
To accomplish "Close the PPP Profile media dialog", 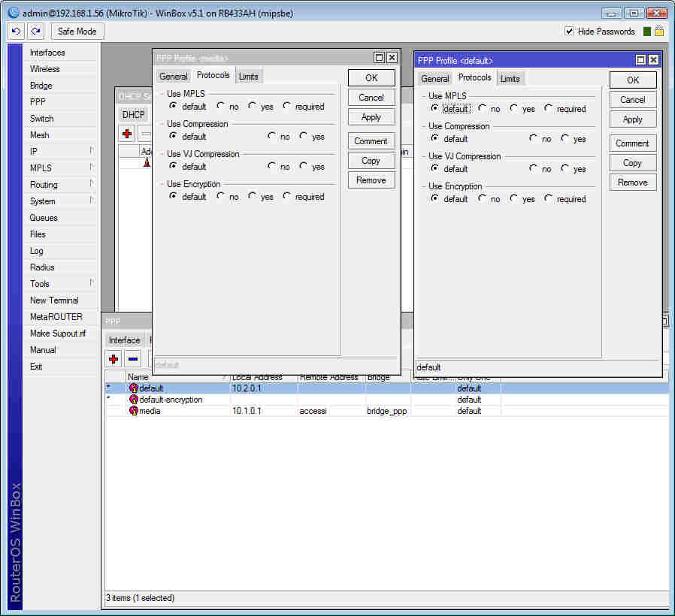I will [392, 58].
